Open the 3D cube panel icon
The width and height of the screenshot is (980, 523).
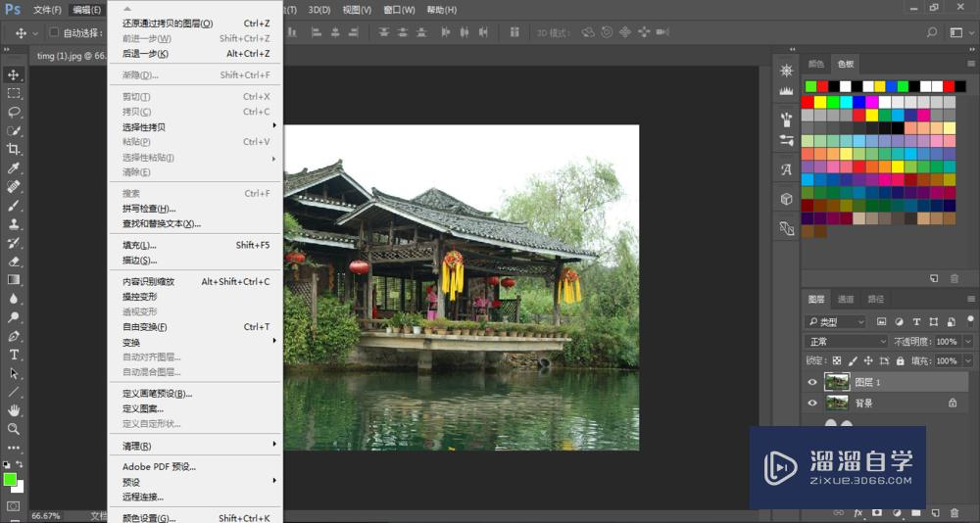pos(786,199)
